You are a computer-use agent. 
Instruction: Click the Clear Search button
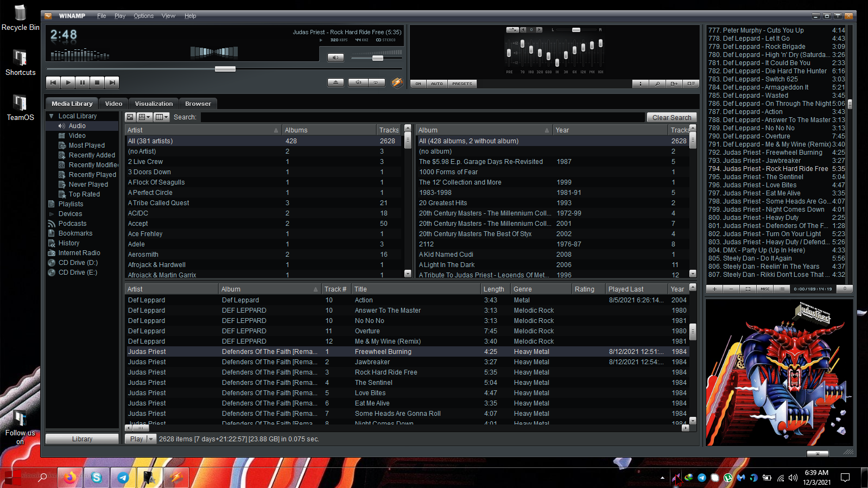point(671,117)
